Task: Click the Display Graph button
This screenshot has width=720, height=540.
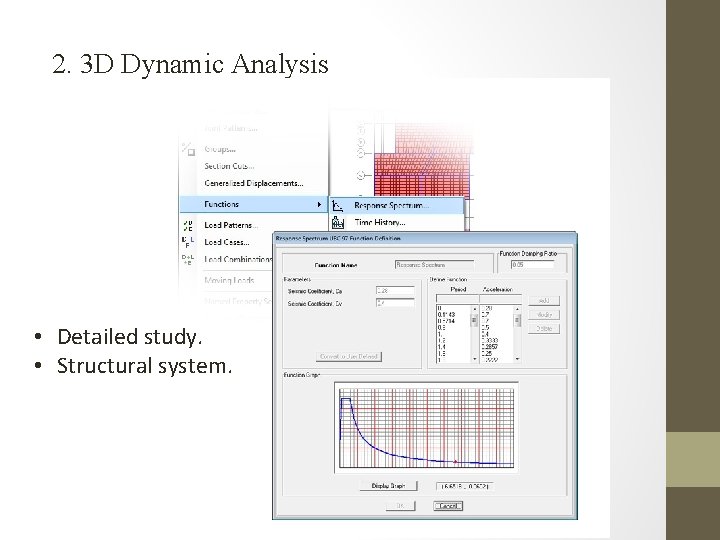Action: click(388, 486)
